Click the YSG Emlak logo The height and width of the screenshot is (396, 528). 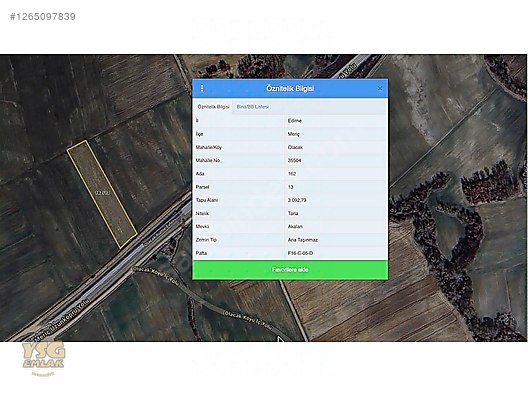(x=43, y=355)
